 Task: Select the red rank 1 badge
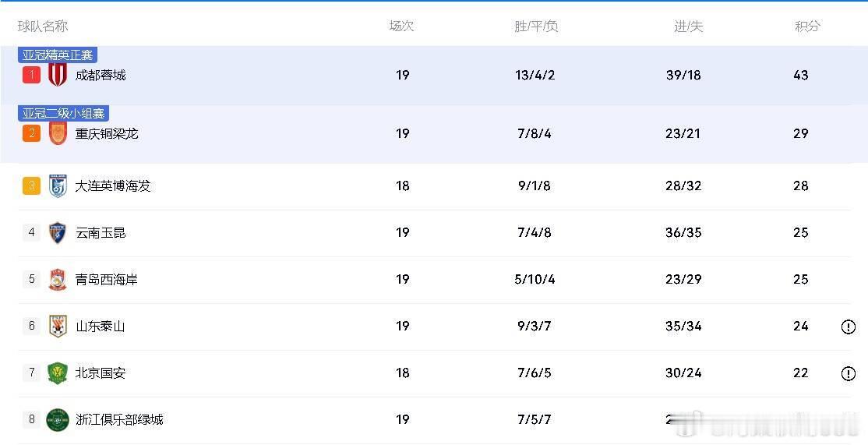tap(31, 75)
